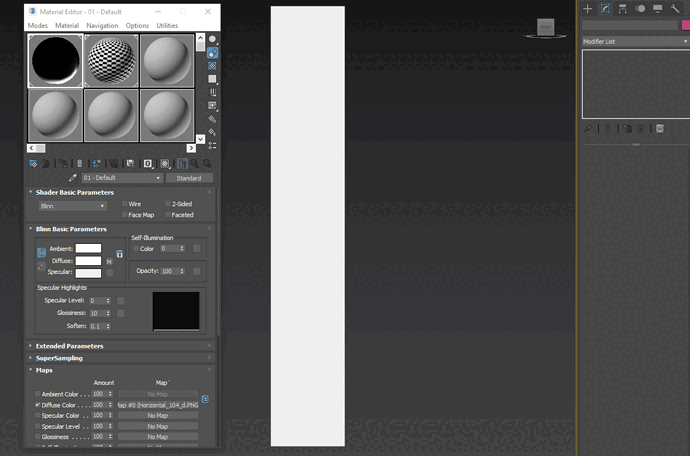
Task: Click the Standard material type button
Action: click(189, 178)
